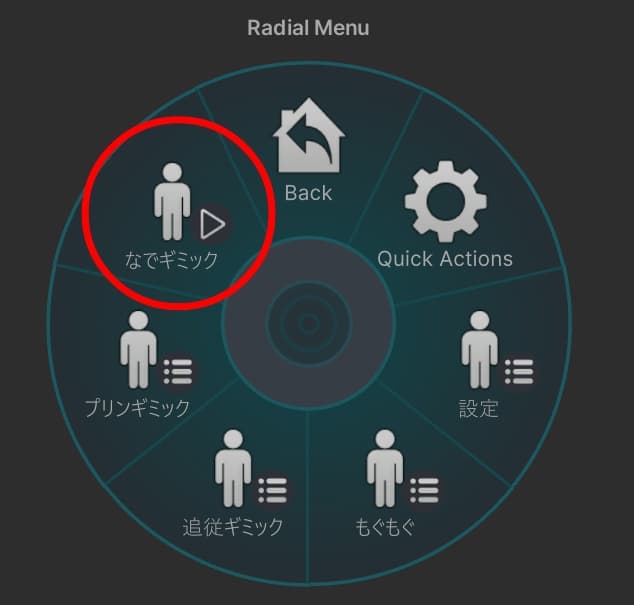Viewport: 634px width, 605px height.
Task: Expand the 設定 submenu list icon
Action: click(519, 371)
